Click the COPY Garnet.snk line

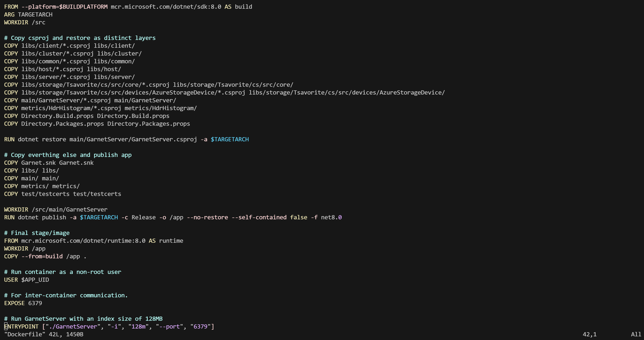click(49, 163)
